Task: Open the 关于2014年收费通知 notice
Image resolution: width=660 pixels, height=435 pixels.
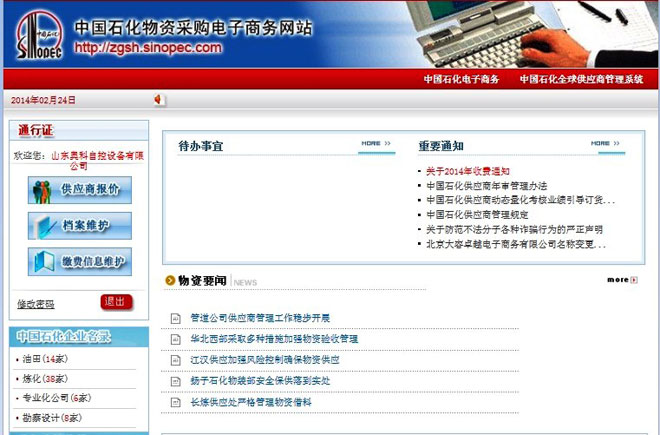Action: (x=468, y=171)
